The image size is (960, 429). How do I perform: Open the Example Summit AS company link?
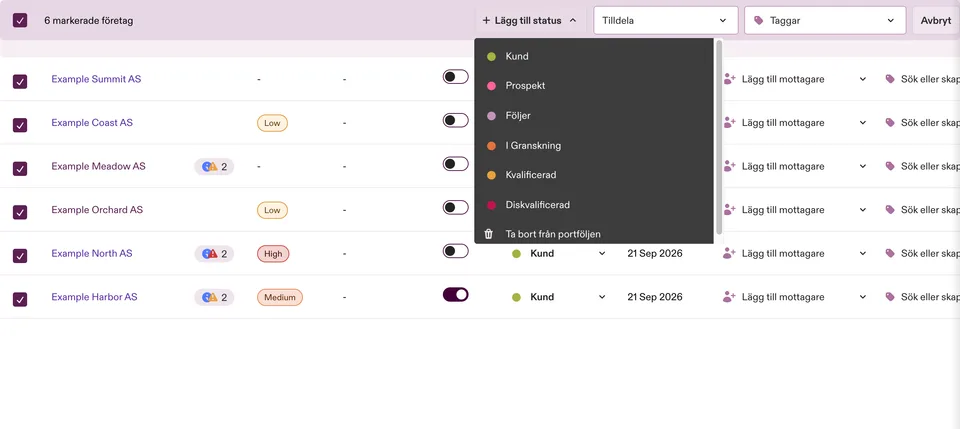96,79
